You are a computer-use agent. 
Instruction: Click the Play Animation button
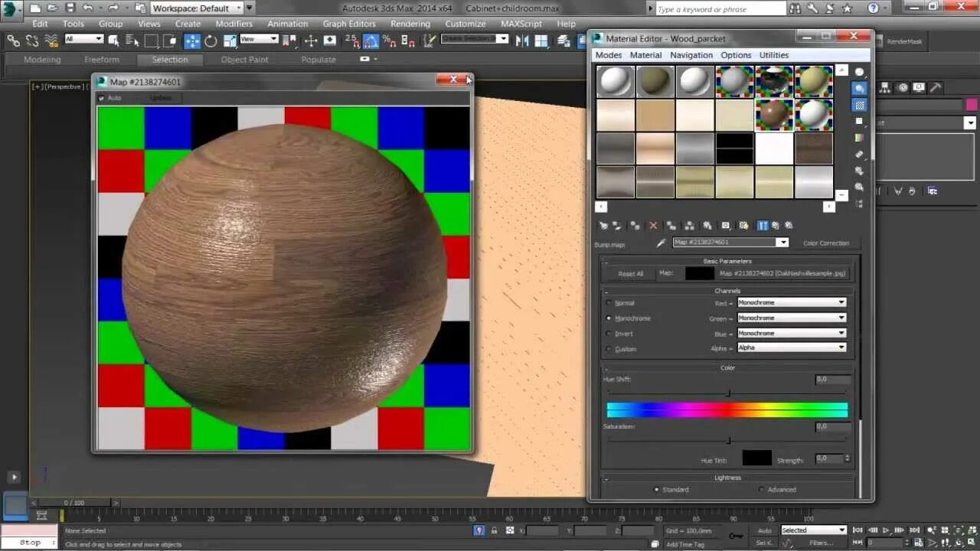pos(886,530)
